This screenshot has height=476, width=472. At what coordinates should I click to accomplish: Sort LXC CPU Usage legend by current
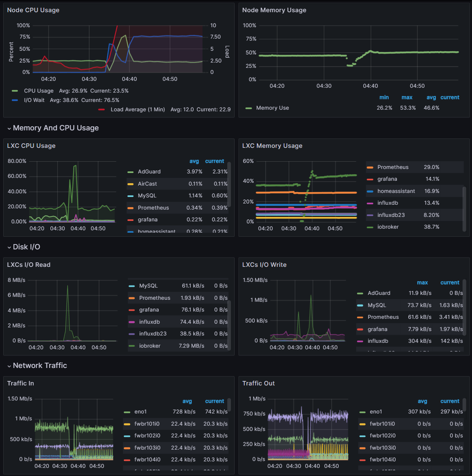pyautogui.click(x=214, y=161)
